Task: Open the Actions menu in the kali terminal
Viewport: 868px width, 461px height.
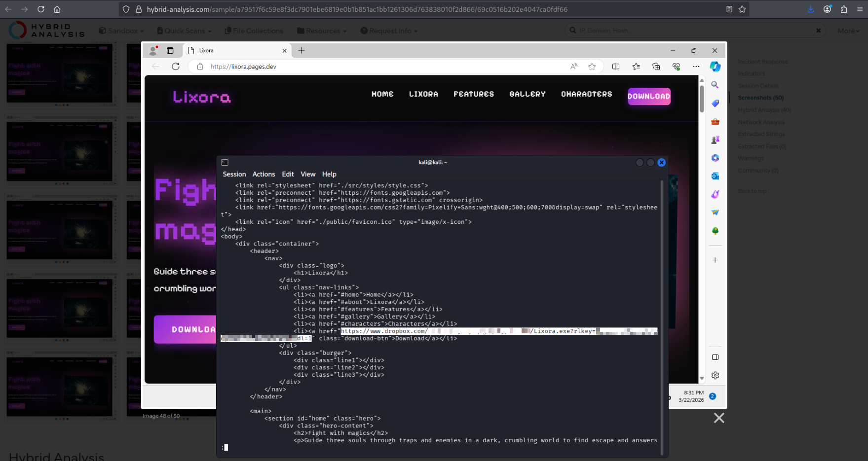Action: coord(264,174)
